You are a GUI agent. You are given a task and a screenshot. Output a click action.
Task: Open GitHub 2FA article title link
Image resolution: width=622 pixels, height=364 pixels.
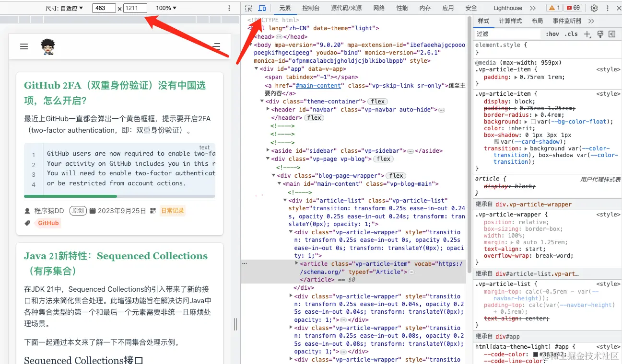[x=115, y=93]
